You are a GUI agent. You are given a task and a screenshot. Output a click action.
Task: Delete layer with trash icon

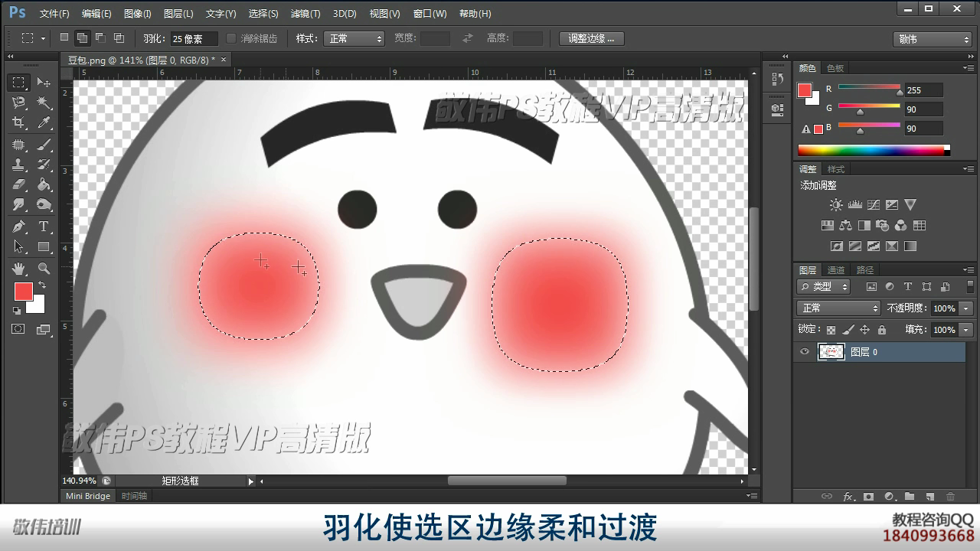[951, 497]
